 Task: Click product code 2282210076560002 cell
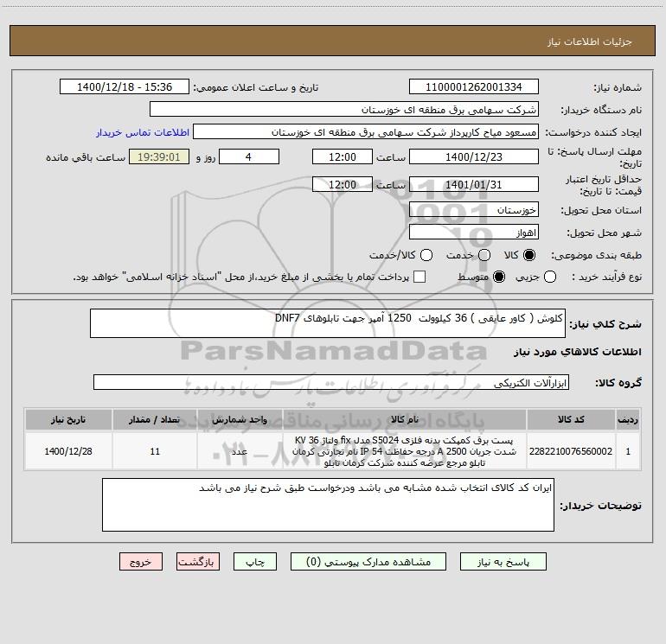(571, 451)
